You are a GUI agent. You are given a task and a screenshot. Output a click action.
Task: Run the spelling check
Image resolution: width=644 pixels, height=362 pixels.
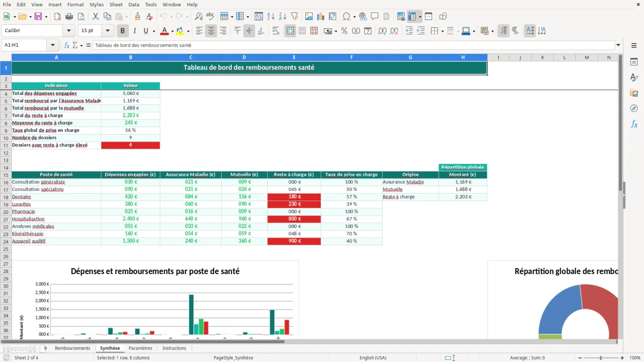click(210, 17)
